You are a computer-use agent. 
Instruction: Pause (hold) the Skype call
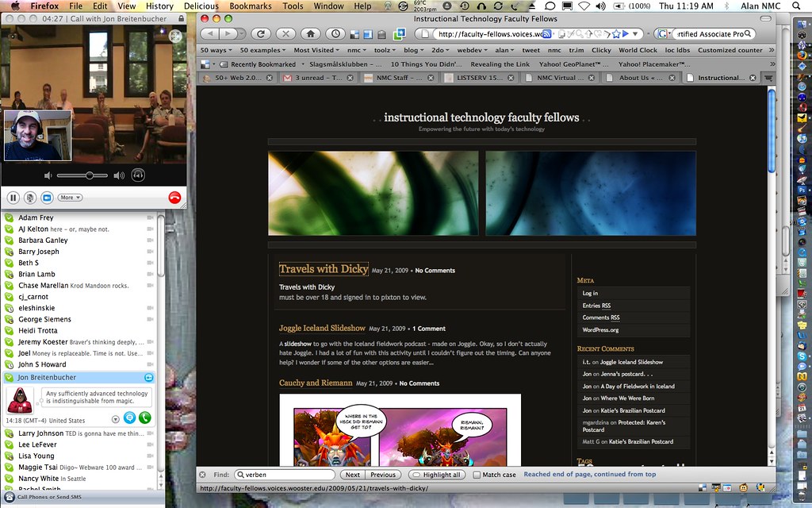(13, 198)
